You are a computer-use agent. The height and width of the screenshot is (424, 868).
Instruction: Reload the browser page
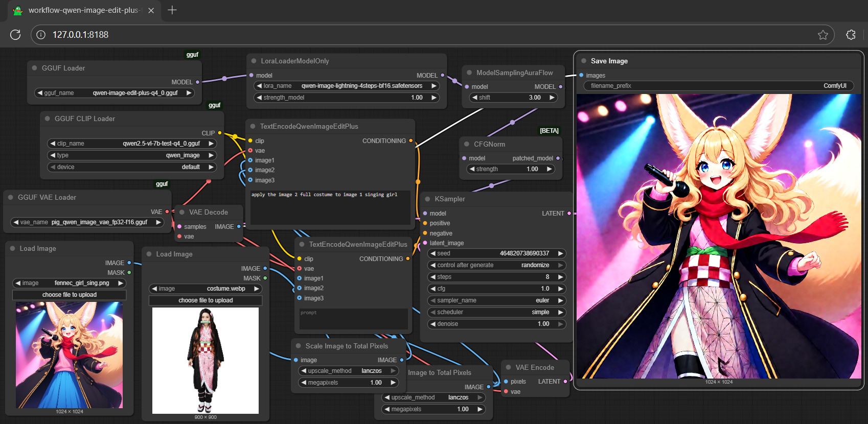click(15, 35)
